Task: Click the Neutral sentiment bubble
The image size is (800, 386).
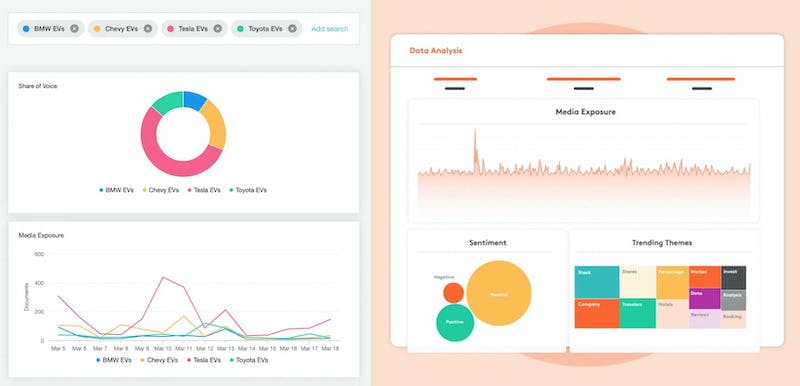Action: pos(498,293)
